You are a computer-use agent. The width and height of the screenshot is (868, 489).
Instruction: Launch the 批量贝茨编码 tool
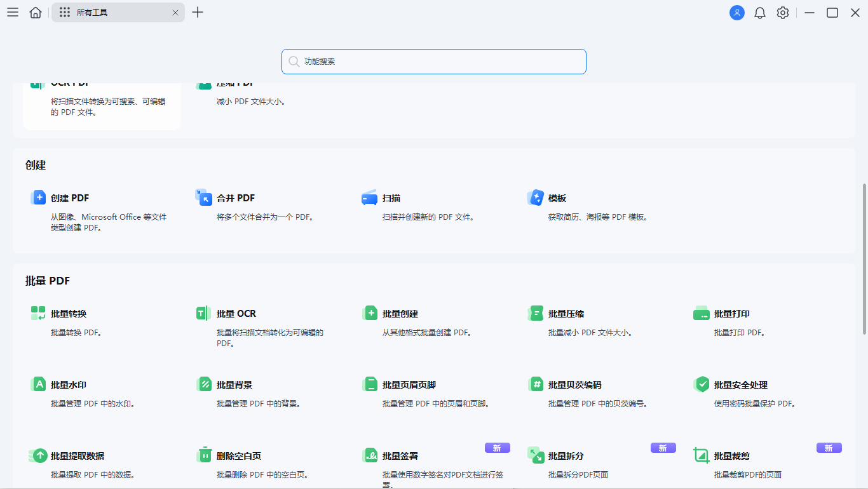[573, 384]
